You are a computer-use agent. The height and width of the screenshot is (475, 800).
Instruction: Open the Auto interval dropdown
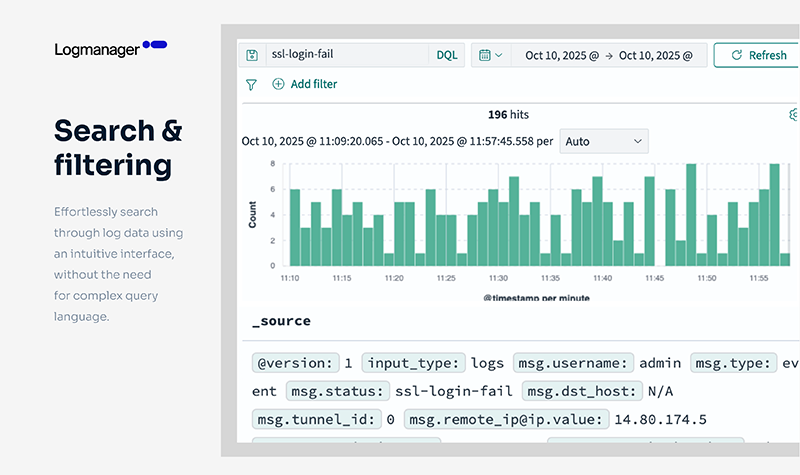pyautogui.click(x=604, y=141)
